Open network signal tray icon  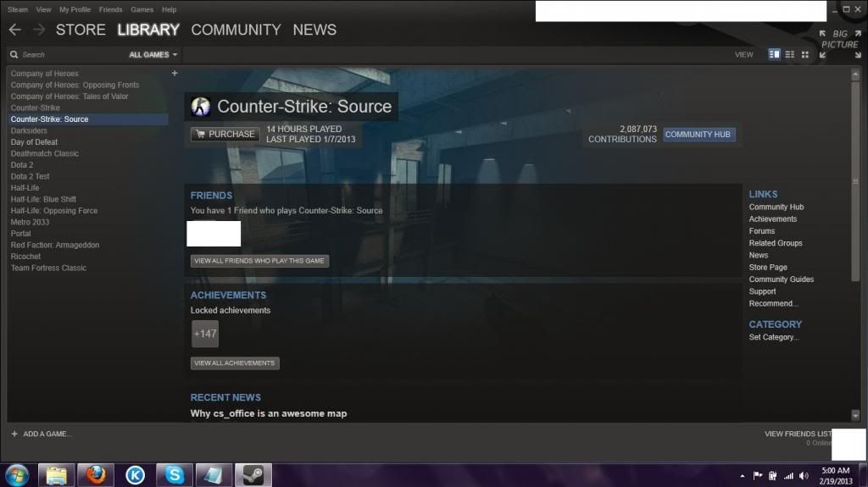click(788, 475)
